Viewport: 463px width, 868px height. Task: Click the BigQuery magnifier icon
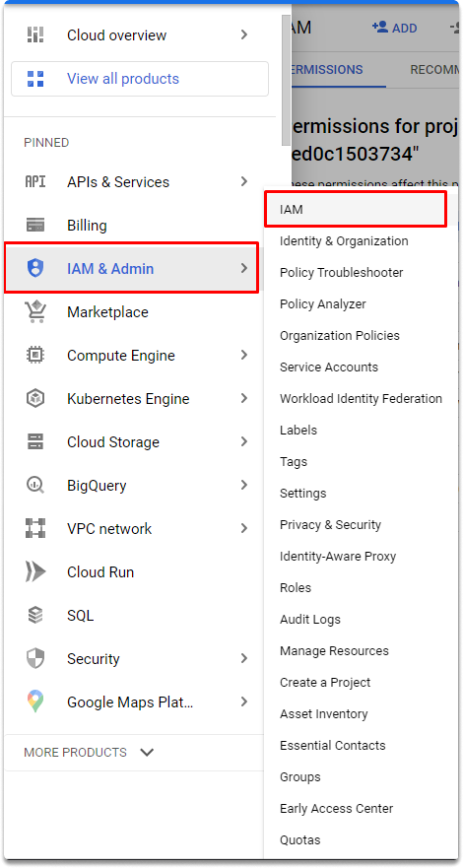[35, 485]
